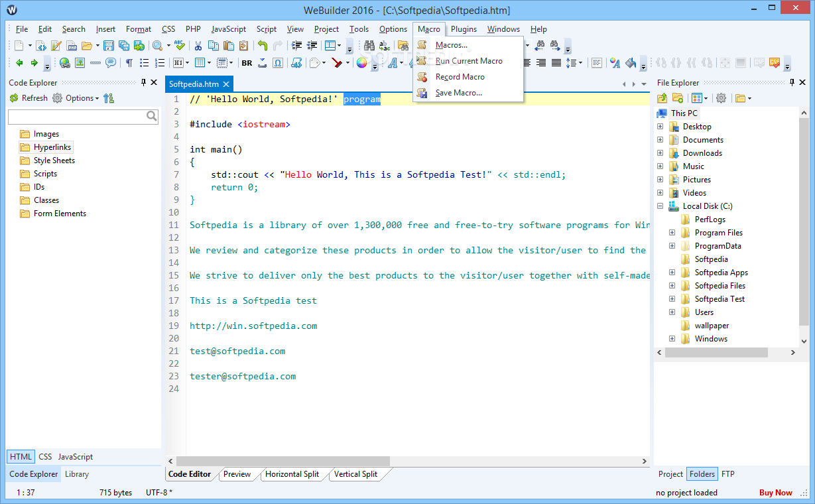The width and height of the screenshot is (815, 504).
Task: Expand the Softpedia Apps folder node
Action: [x=672, y=272]
